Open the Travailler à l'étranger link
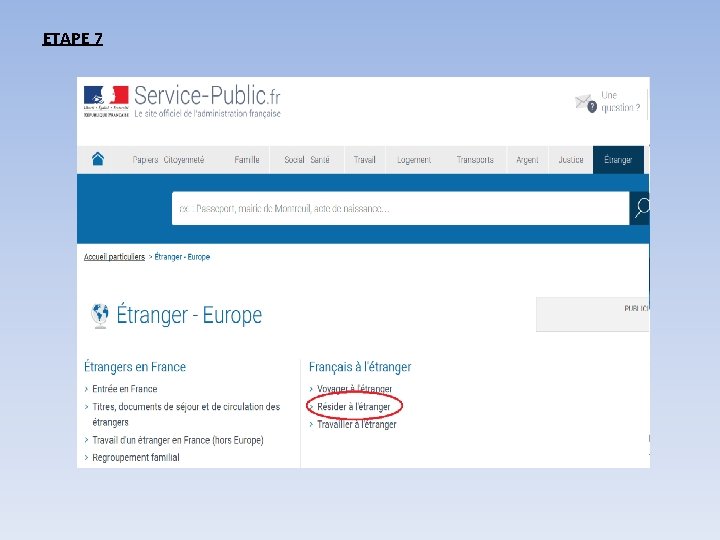This screenshot has height=540, width=720. tap(357, 425)
